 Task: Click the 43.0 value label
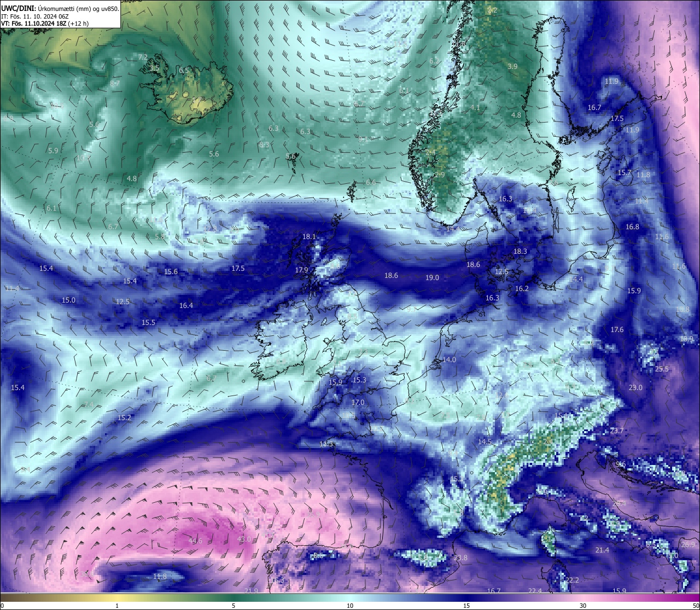[244, 539]
